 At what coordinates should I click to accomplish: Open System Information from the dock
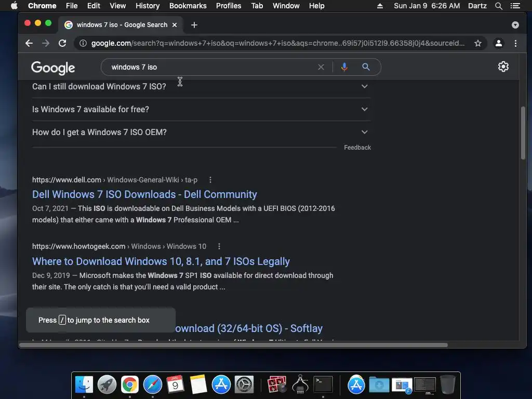[300, 384]
